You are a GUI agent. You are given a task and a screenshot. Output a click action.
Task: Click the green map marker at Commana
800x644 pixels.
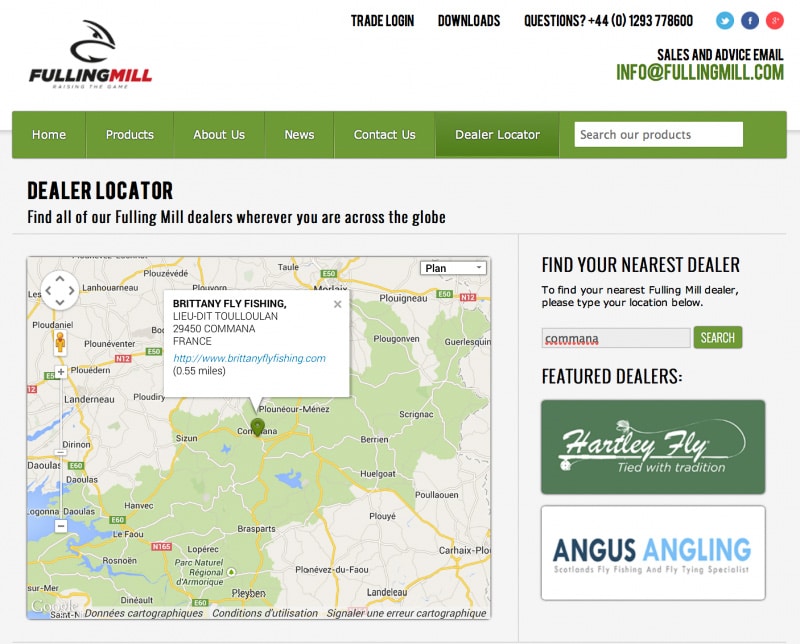coord(258,427)
